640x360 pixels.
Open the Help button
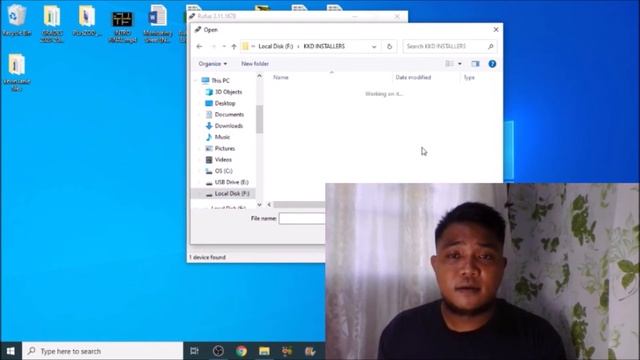coord(492,64)
